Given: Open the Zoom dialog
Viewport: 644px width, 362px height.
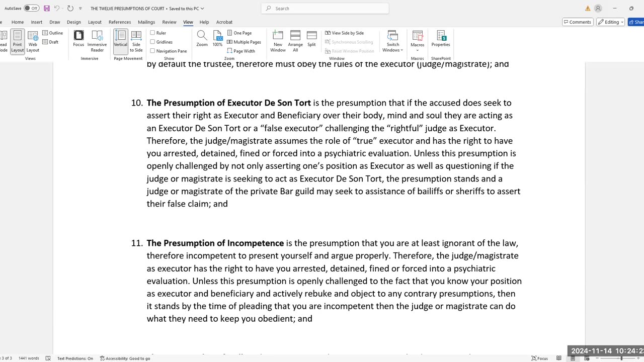Looking at the screenshot, I should pyautogui.click(x=202, y=39).
